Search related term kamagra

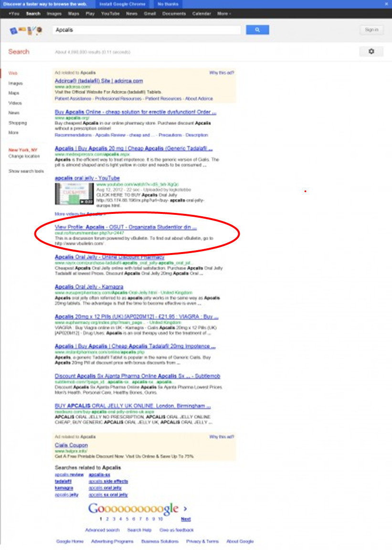pyautogui.click(x=64, y=488)
